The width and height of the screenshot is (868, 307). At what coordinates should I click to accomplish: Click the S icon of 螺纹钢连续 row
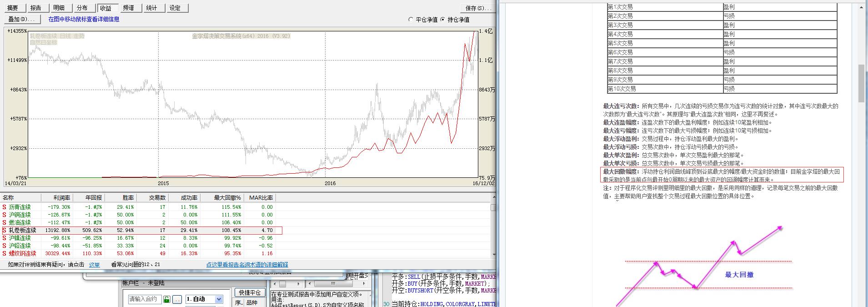5,254
